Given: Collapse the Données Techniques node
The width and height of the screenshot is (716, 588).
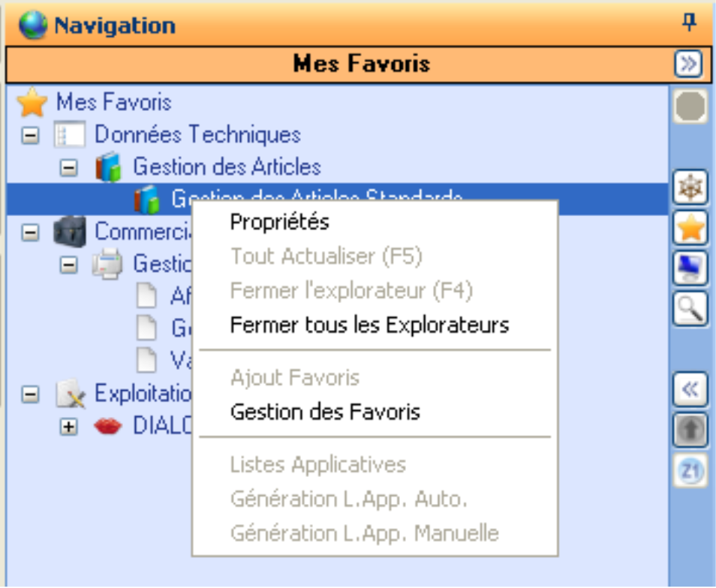Looking at the screenshot, I should 30,136.
